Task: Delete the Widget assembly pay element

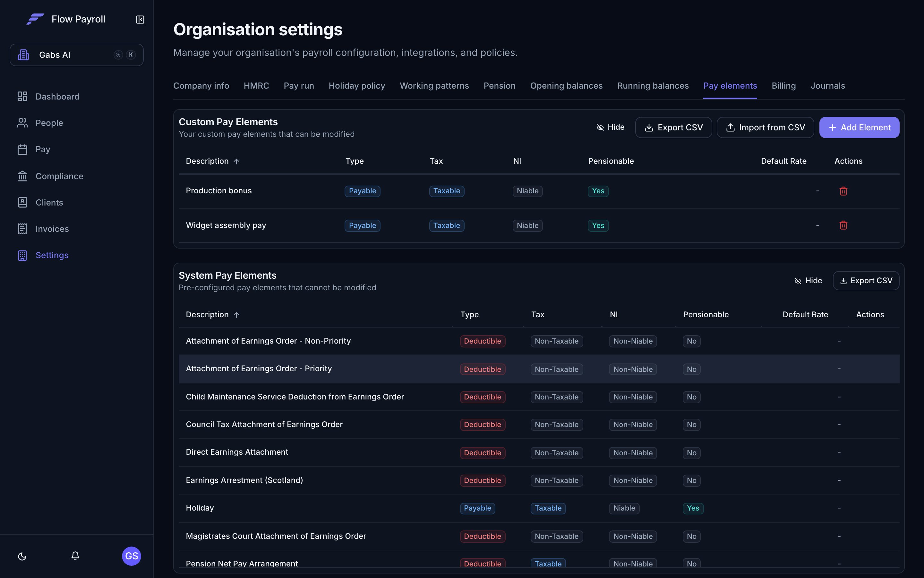Action: (x=843, y=225)
